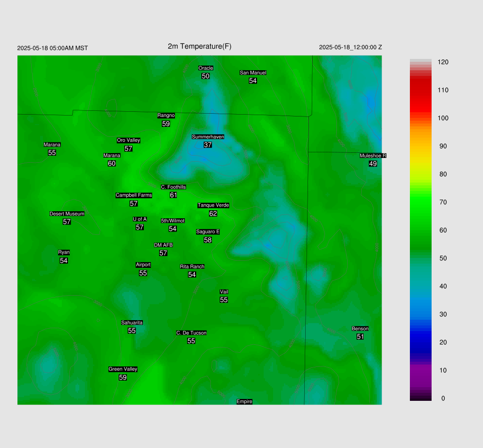Click the C. Foothills temperature value 61
Image resolution: width=483 pixels, height=448 pixels.
[174, 195]
